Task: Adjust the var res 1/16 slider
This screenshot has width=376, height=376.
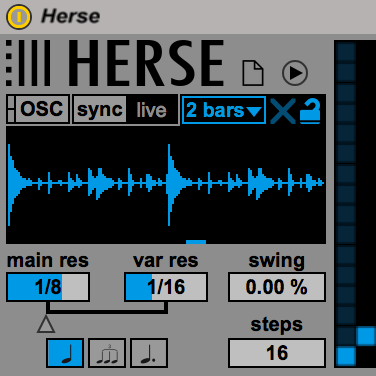Action: [166, 287]
